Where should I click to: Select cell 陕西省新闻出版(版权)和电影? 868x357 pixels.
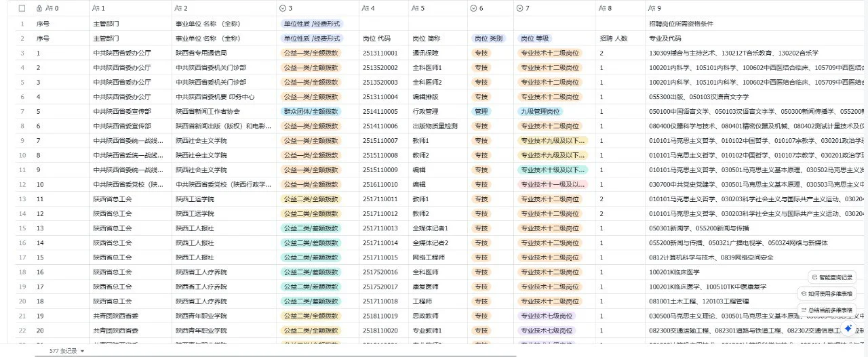[223, 126]
